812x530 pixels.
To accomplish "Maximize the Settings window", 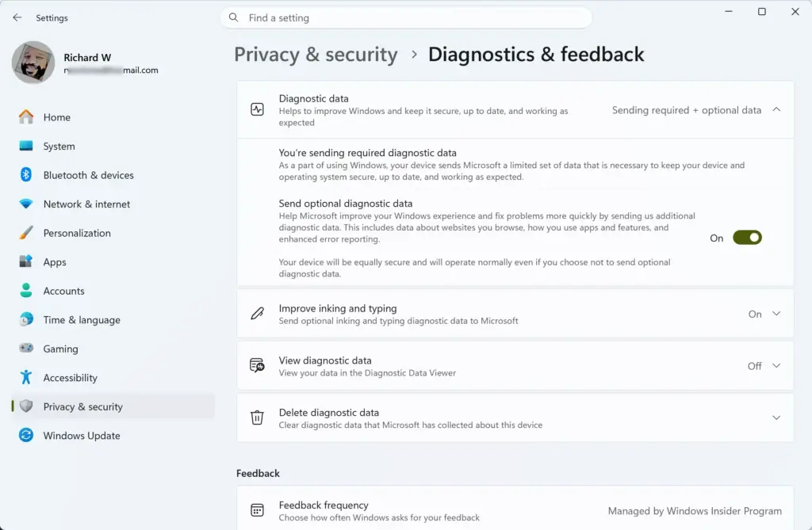I will click(762, 11).
